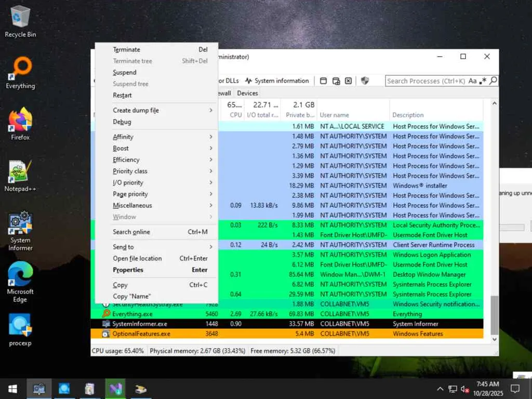Click the Everything.exe process icon
This screenshot has width=532, height=399.
click(x=106, y=314)
